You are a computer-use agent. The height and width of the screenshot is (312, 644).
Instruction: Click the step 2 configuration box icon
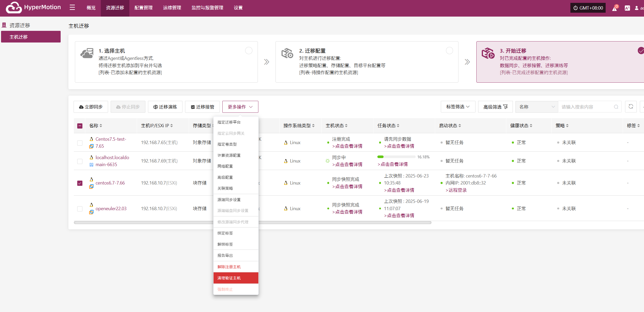point(287,53)
